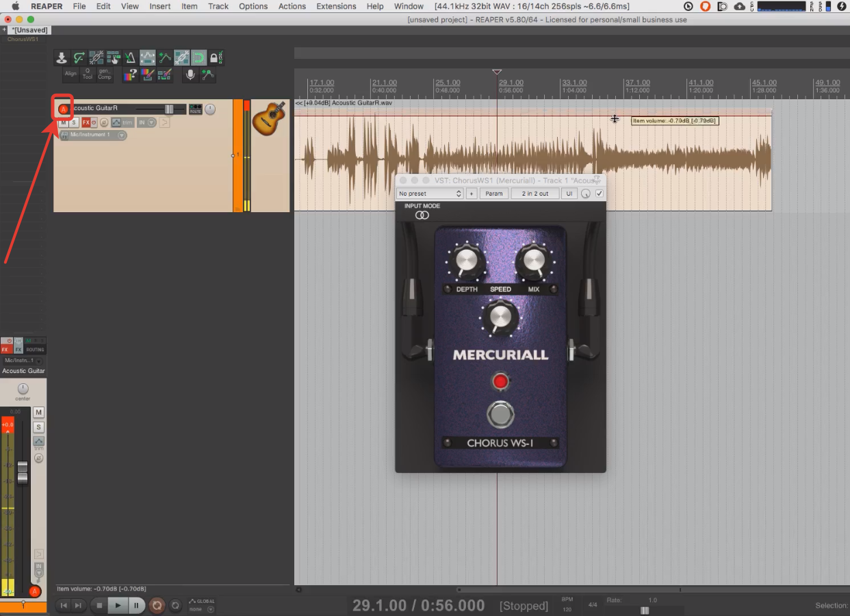Toggle item grouping chain-link icon in top toolbar row
850x616 pixels.
click(x=96, y=57)
